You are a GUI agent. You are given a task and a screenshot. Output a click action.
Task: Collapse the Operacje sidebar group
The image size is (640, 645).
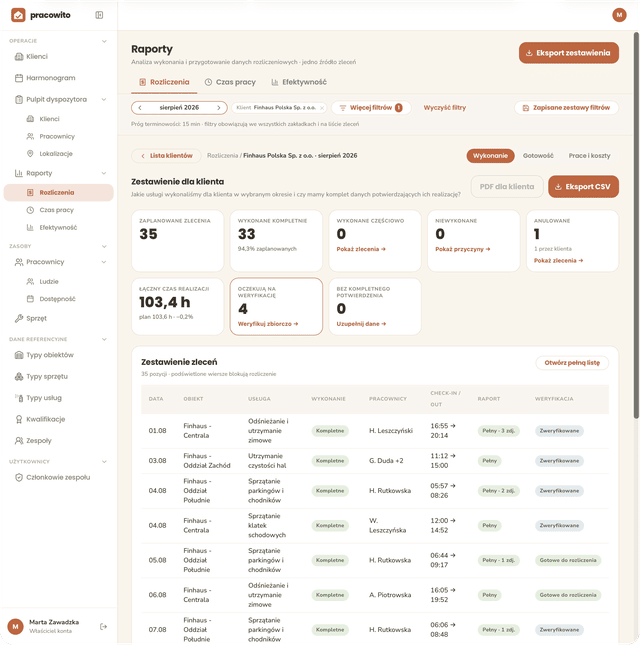point(104,41)
